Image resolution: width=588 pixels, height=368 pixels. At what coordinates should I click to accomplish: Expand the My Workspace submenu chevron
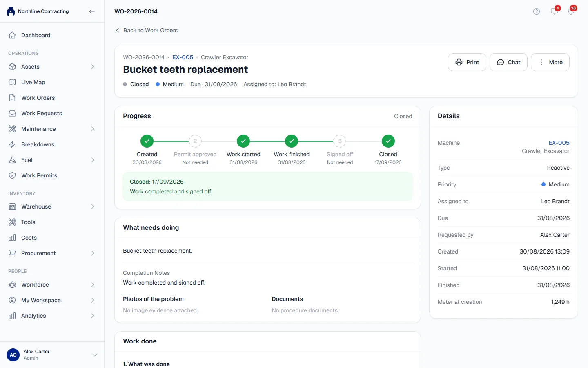coord(93,300)
